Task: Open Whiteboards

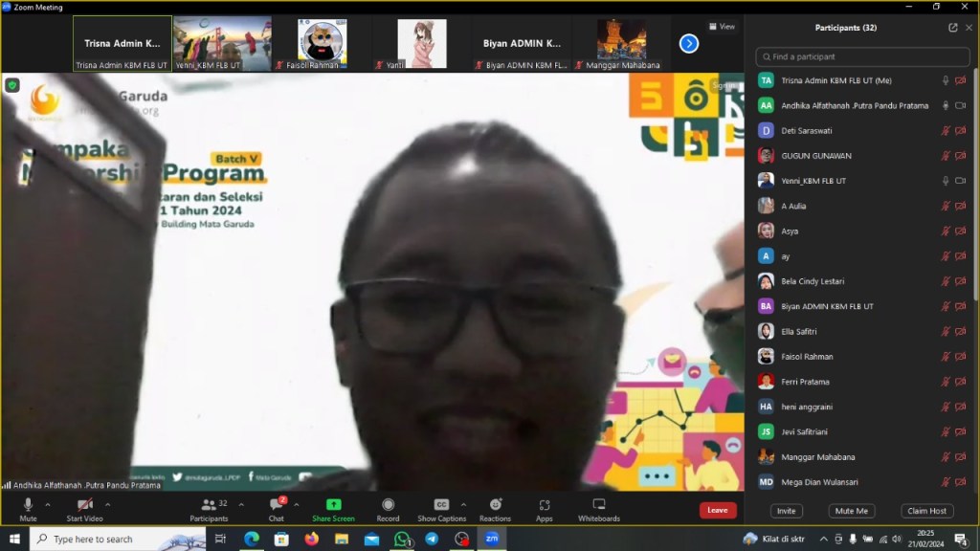Action: click(x=598, y=508)
